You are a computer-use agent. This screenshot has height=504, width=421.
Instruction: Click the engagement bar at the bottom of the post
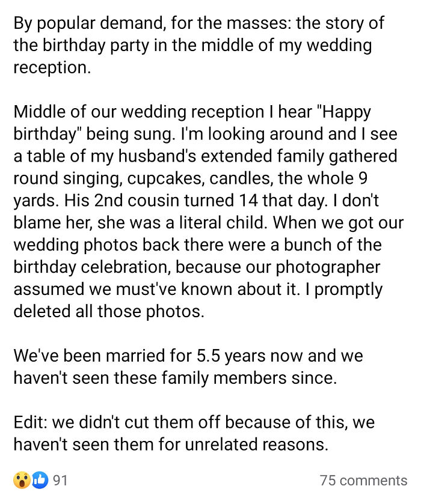210,480
